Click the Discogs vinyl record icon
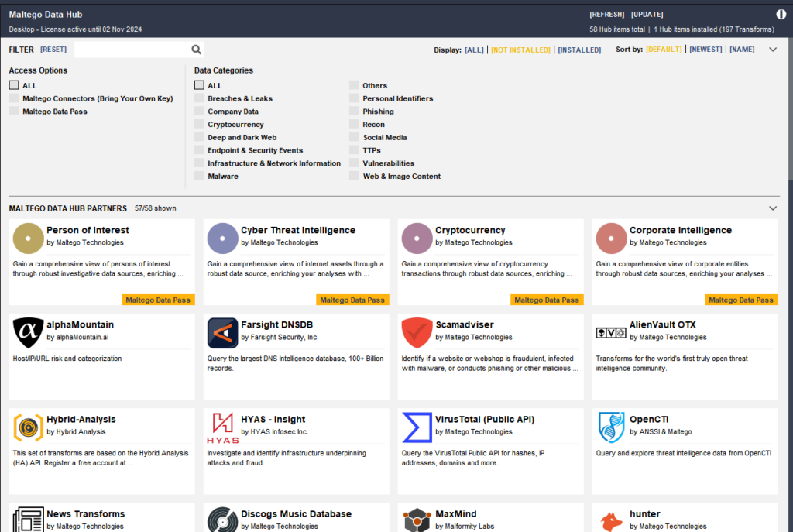 pos(222,520)
